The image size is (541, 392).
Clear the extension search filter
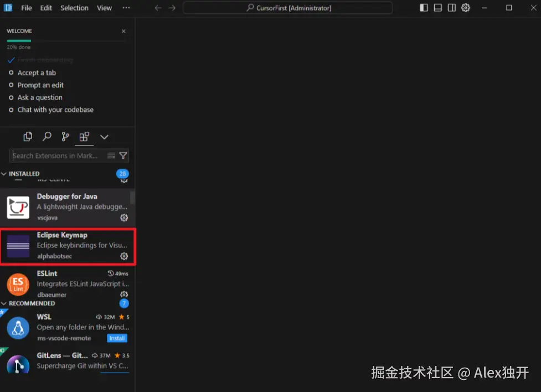(x=111, y=156)
